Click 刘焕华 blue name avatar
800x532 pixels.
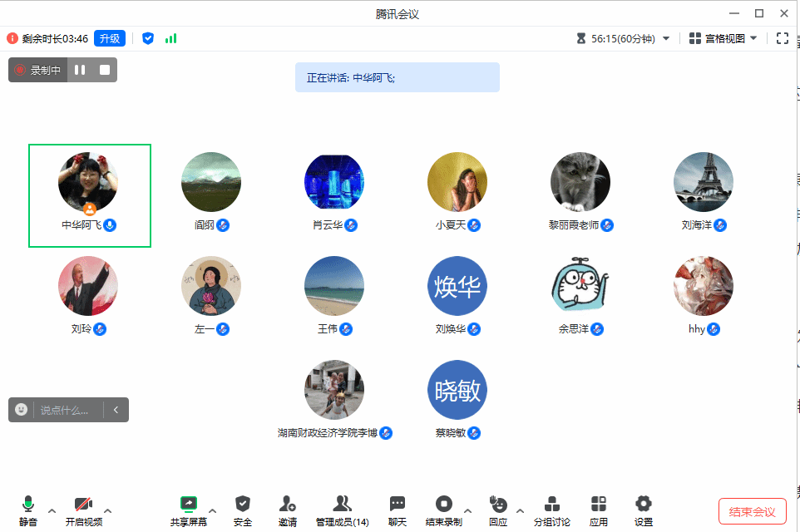[x=457, y=286]
